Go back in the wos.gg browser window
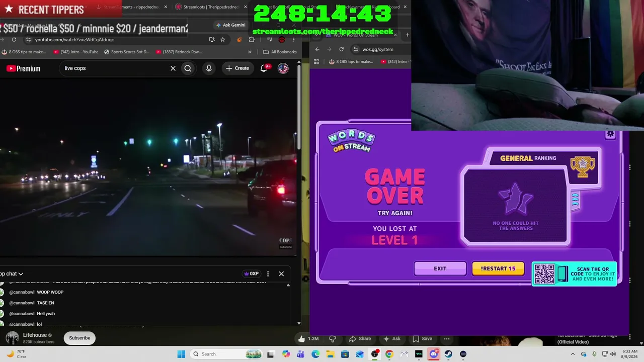 click(x=317, y=49)
